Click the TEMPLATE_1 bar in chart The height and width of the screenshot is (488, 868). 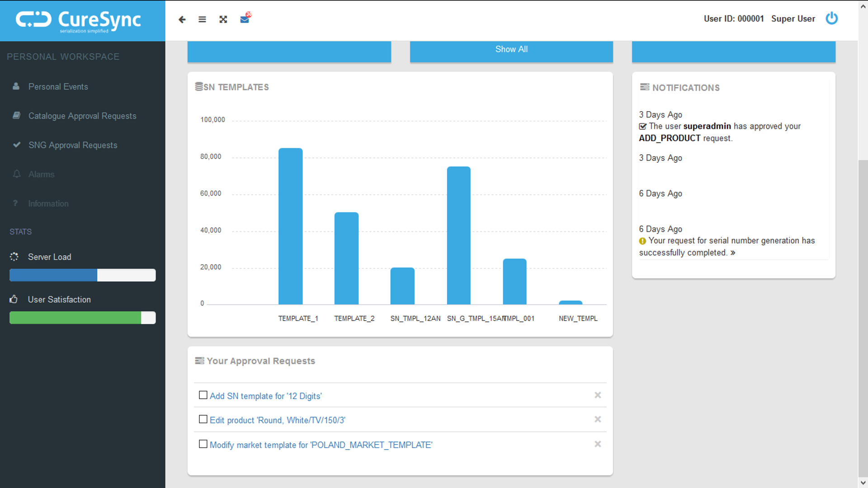pos(290,226)
